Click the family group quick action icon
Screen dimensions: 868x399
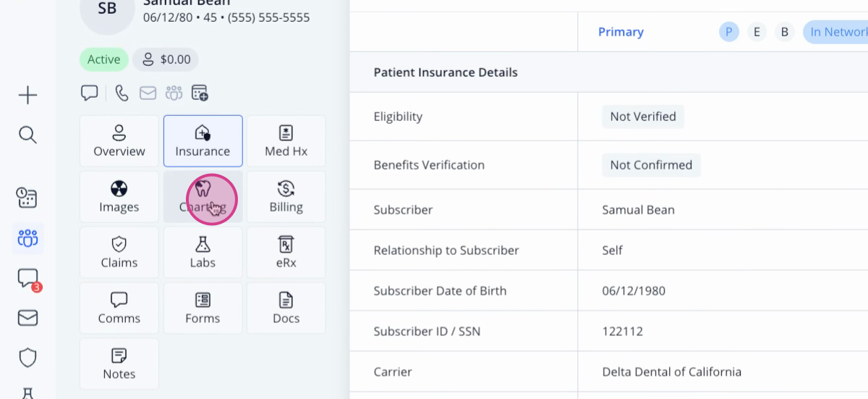174,93
